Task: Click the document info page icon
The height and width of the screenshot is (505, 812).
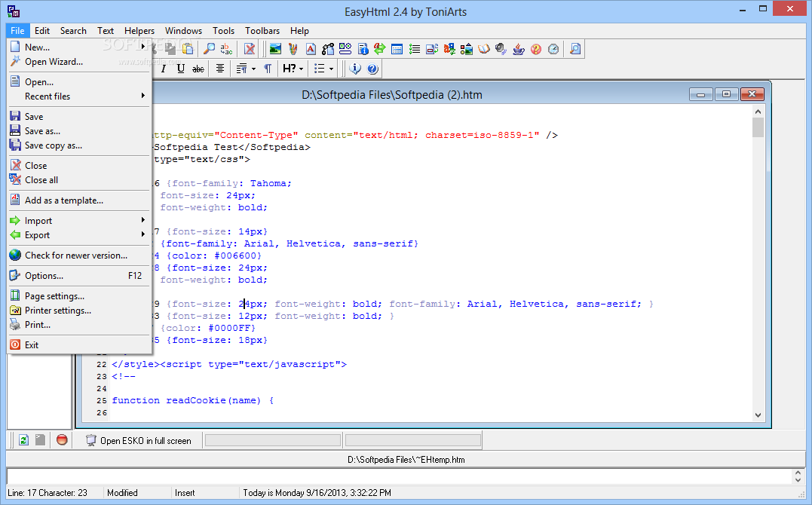Action: (363, 49)
